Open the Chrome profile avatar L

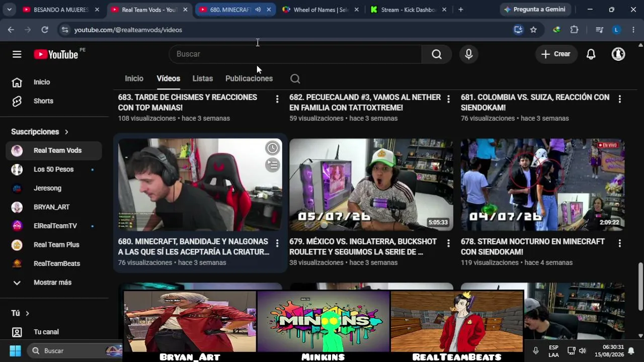click(616, 30)
